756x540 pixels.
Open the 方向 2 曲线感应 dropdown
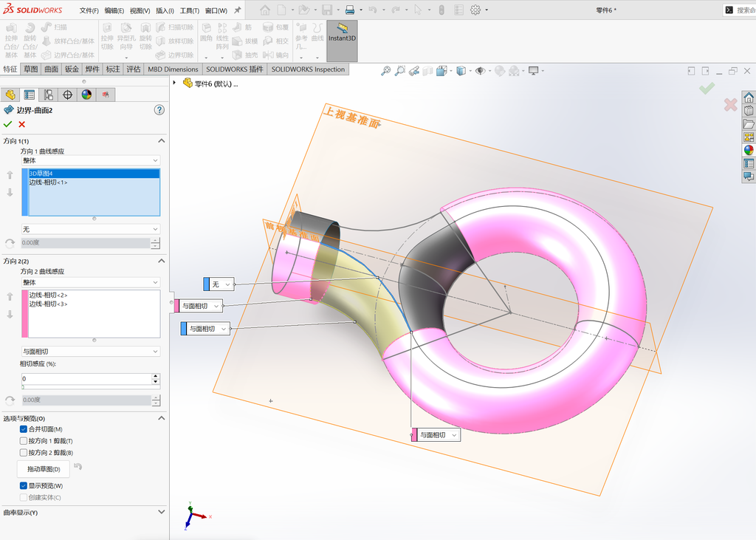point(91,282)
